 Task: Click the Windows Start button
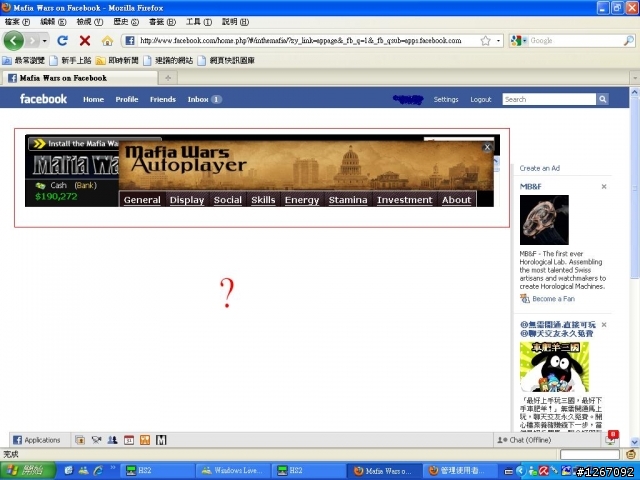pyautogui.click(x=28, y=470)
